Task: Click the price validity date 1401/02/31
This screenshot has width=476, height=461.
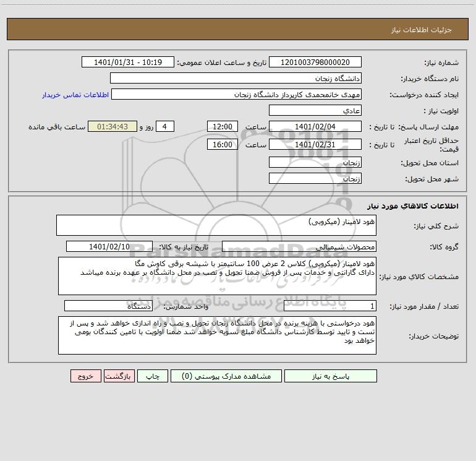Action: click(315, 144)
